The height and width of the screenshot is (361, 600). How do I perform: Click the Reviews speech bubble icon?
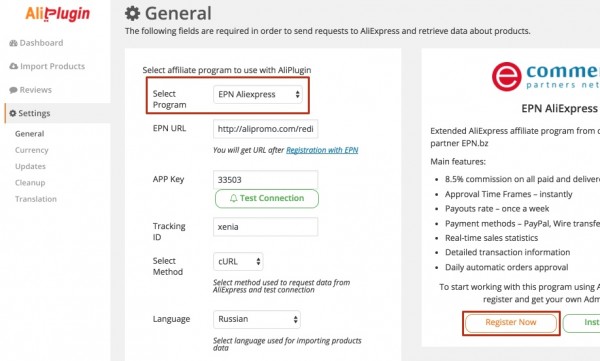13,90
